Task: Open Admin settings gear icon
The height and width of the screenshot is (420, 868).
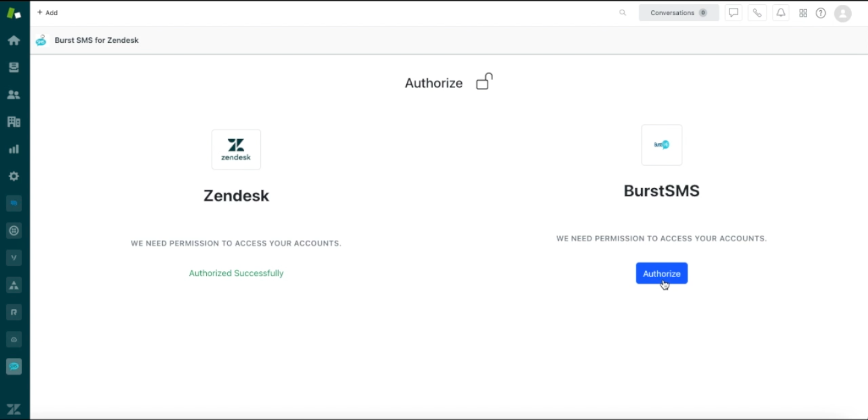Action: coord(14,176)
